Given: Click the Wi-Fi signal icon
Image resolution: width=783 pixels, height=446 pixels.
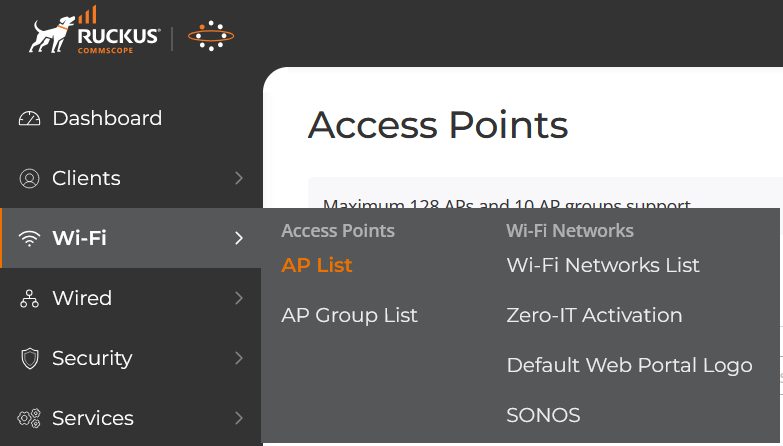Looking at the screenshot, I should (x=30, y=239).
